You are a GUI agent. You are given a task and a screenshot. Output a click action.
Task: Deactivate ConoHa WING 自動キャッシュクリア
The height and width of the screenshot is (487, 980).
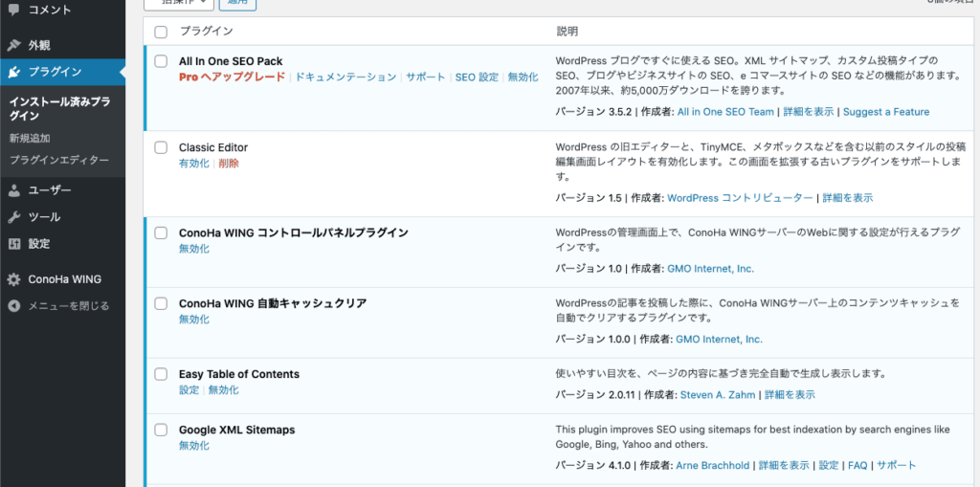[193, 320]
